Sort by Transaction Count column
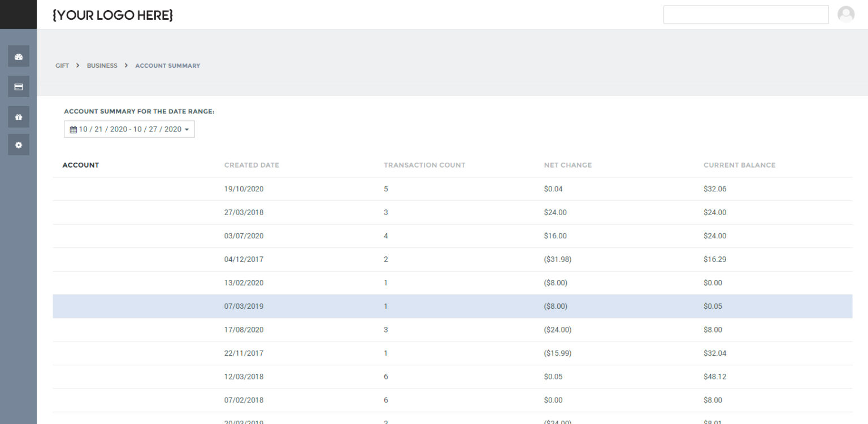Viewport: 868px width, 424px height. click(424, 165)
